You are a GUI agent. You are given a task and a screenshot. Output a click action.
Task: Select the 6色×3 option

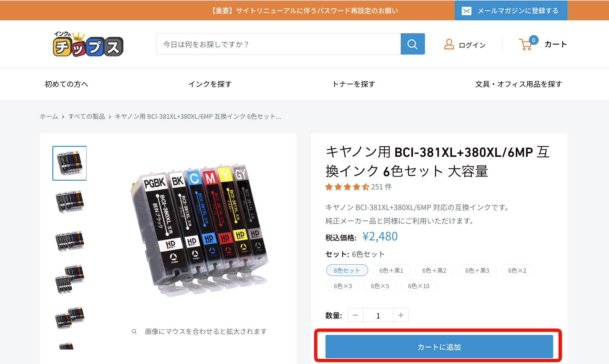pyautogui.click(x=343, y=286)
